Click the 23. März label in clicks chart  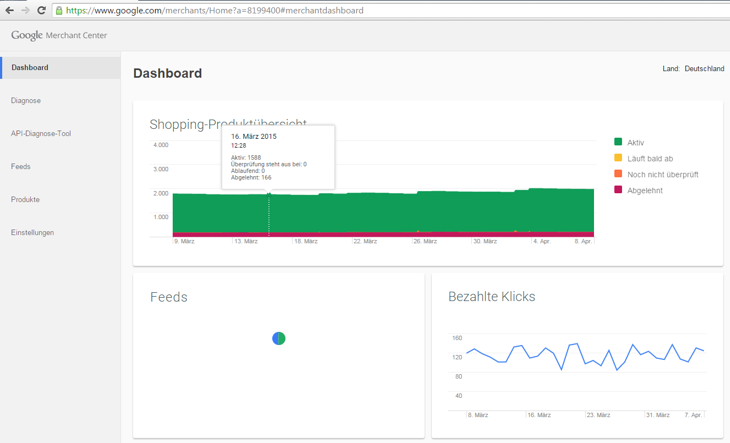598,415
